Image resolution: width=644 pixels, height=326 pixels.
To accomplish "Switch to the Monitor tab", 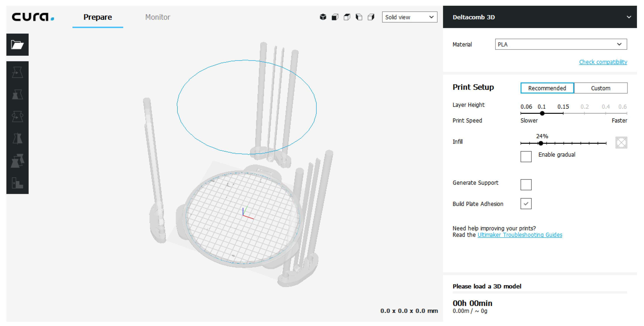I will (157, 17).
